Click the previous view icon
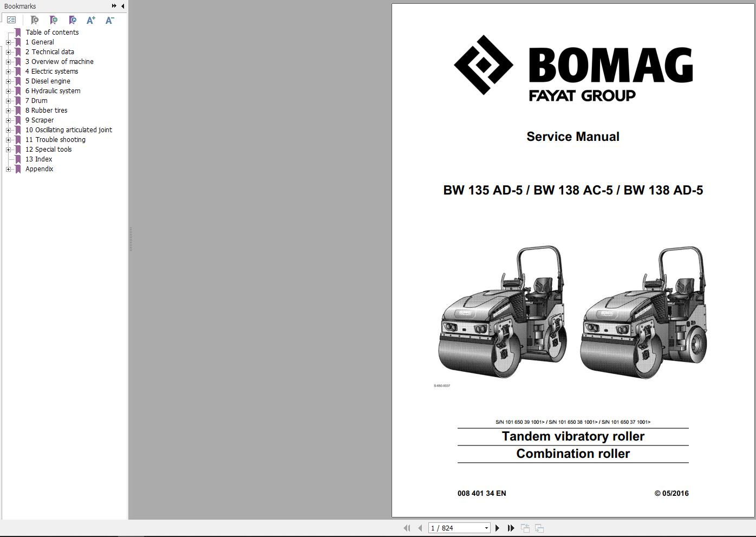Image resolution: width=756 pixels, height=537 pixels. click(x=525, y=528)
